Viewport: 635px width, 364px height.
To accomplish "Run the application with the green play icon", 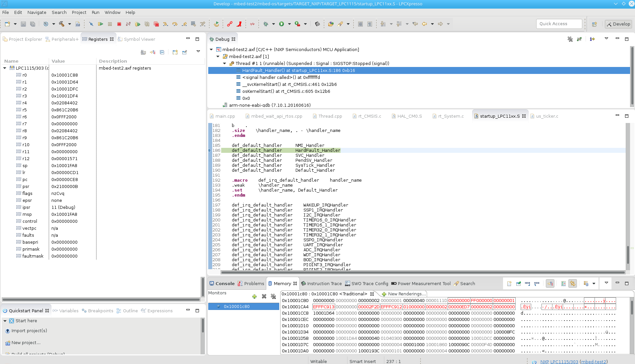I will (x=281, y=24).
